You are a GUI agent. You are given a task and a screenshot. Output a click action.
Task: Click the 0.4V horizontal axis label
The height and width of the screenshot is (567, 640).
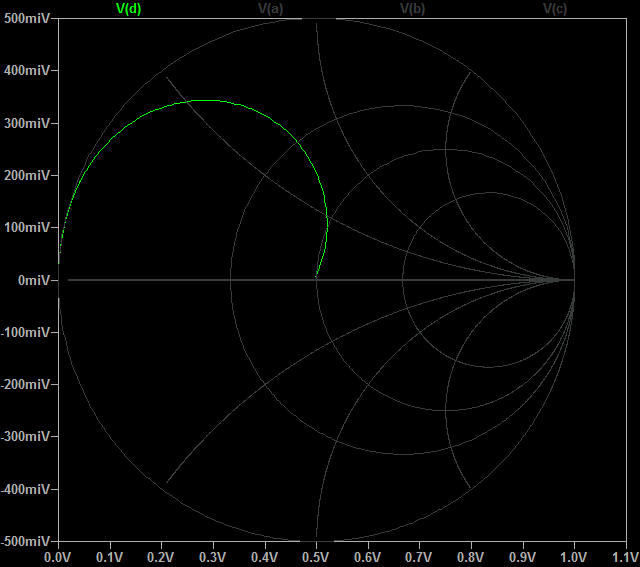[x=264, y=557]
